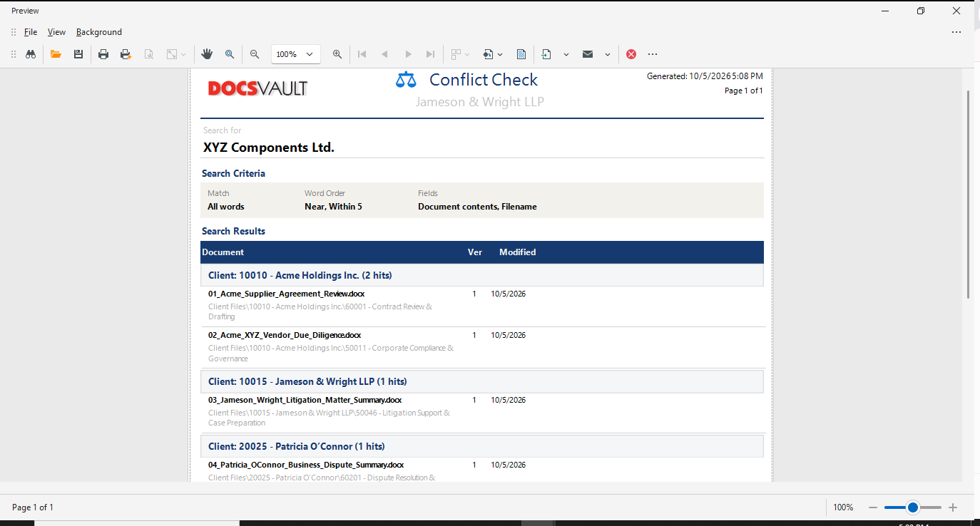The width and height of the screenshot is (980, 526).
Task: Select 02_Acme_XYZ_Vendor_Due_Diligence.docx
Action: point(285,335)
